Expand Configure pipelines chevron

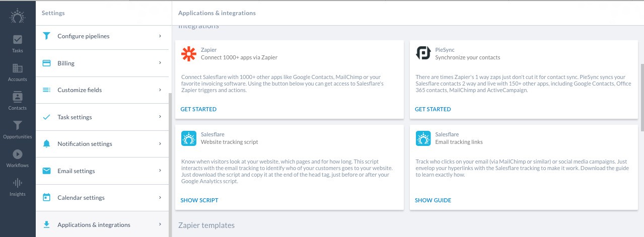tap(160, 36)
